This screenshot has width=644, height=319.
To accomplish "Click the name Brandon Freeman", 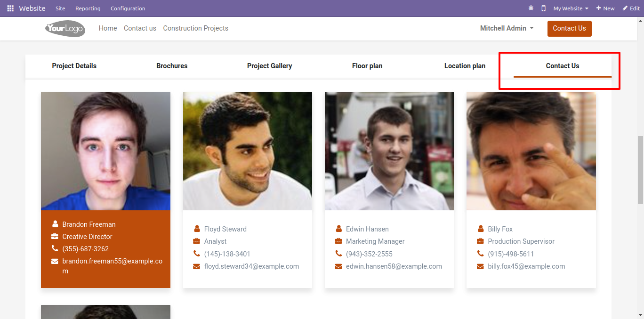I will pos(89,224).
